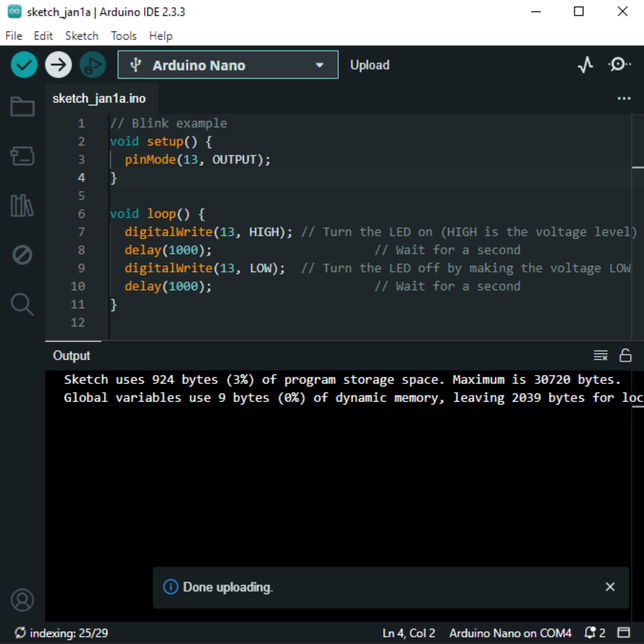
Task: Click the Done uploading info icon
Action: tap(171, 587)
